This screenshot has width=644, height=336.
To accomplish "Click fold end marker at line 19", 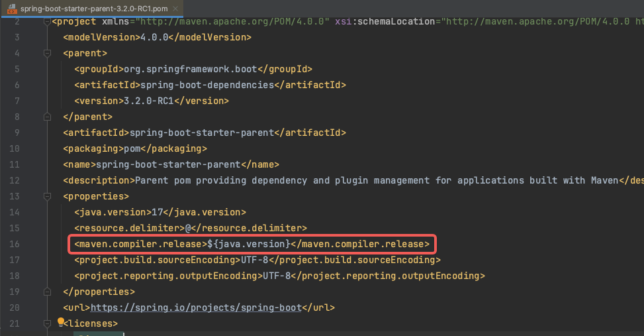I will tap(47, 292).
